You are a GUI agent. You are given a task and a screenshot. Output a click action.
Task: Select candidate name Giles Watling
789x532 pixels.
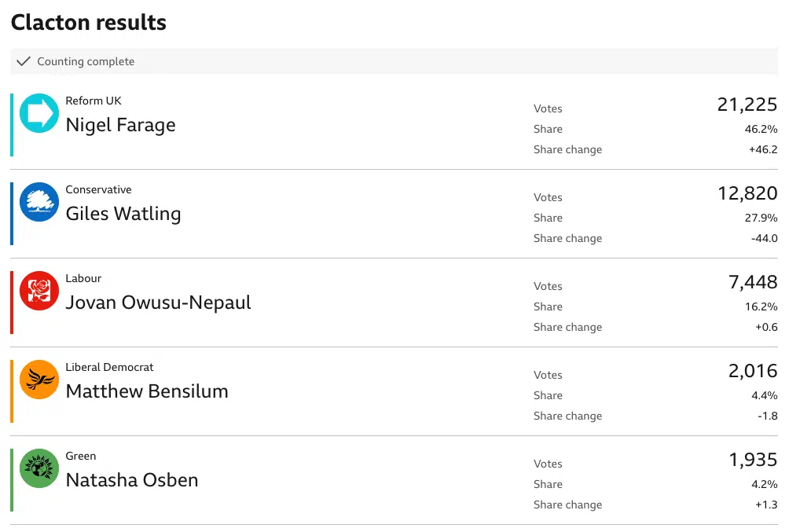(x=123, y=214)
